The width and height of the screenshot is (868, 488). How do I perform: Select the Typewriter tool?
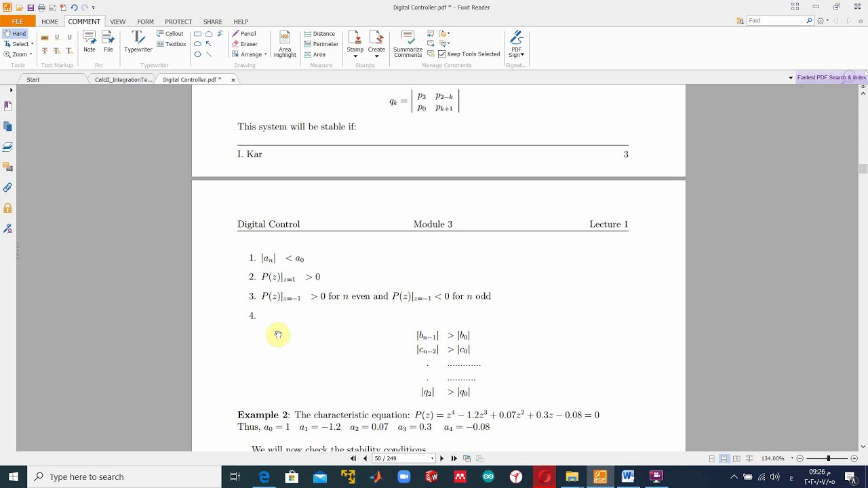(x=138, y=42)
